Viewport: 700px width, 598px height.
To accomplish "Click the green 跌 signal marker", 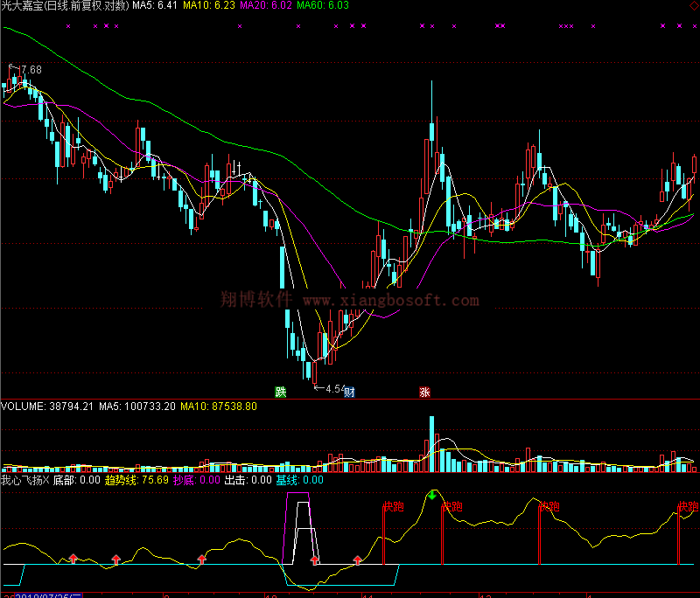I will pos(280,392).
